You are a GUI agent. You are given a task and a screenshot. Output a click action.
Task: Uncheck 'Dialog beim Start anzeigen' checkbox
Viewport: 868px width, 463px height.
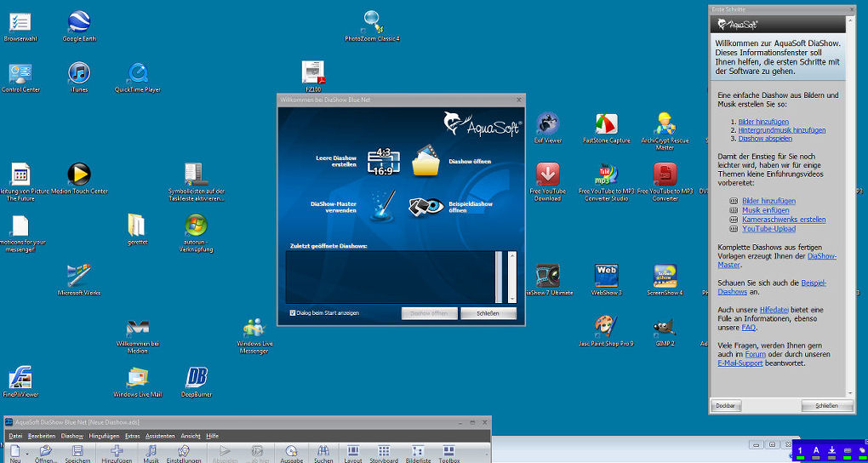(x=293, y=313)
